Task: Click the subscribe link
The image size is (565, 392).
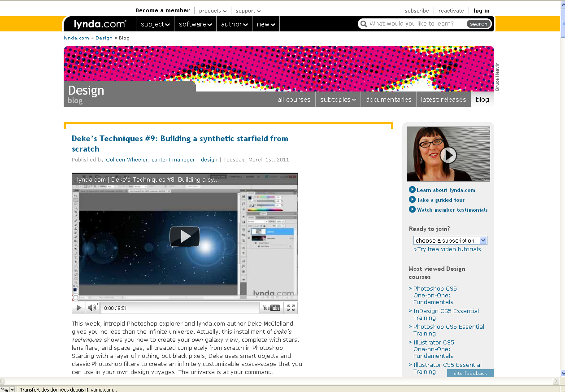Action: pyautogui.click(x=417, y=11)
